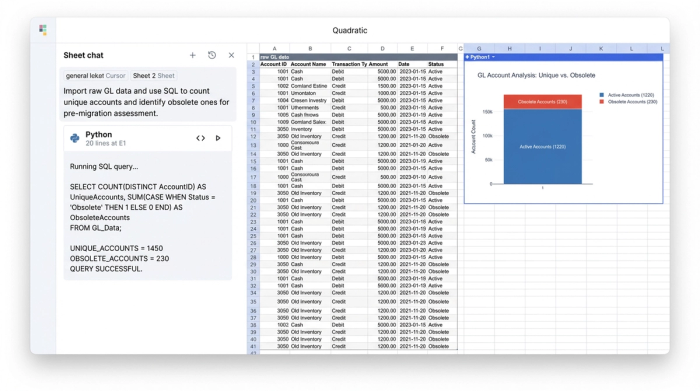Start a new chat with plus icon
The height and width of the screenshot is (391, 700).
[192, 55]
